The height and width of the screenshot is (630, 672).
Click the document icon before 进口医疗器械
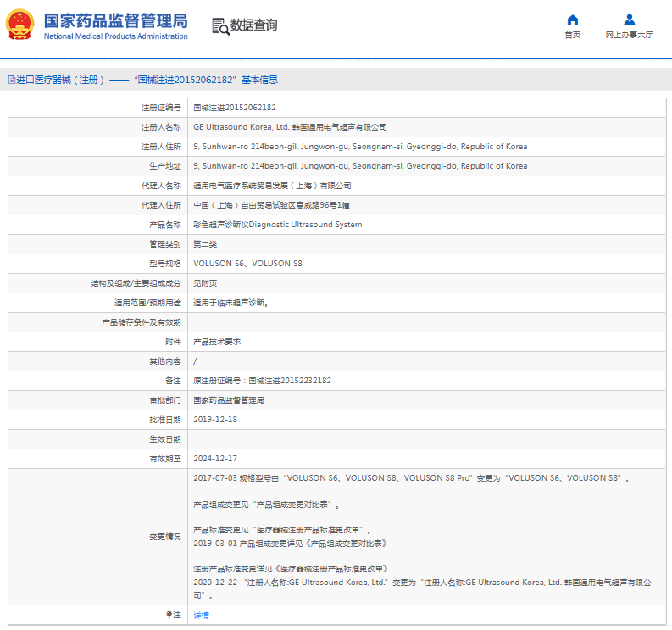(11, 80)
